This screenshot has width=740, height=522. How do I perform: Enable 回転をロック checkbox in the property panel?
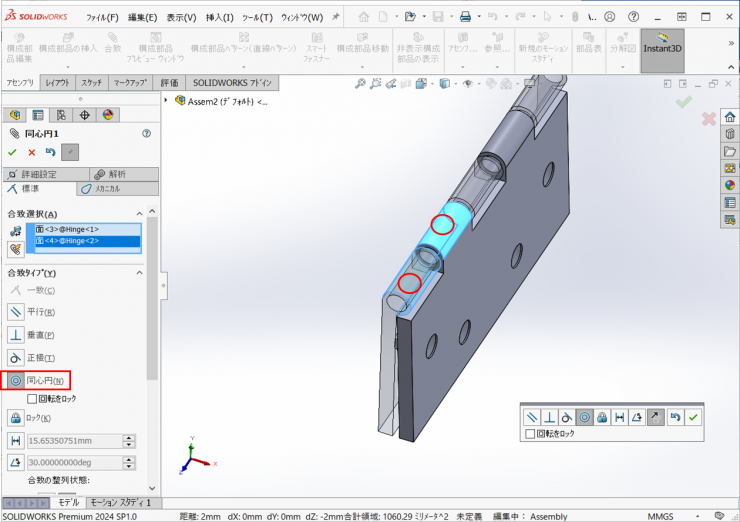pyautogui.click(x=32, y=398)
